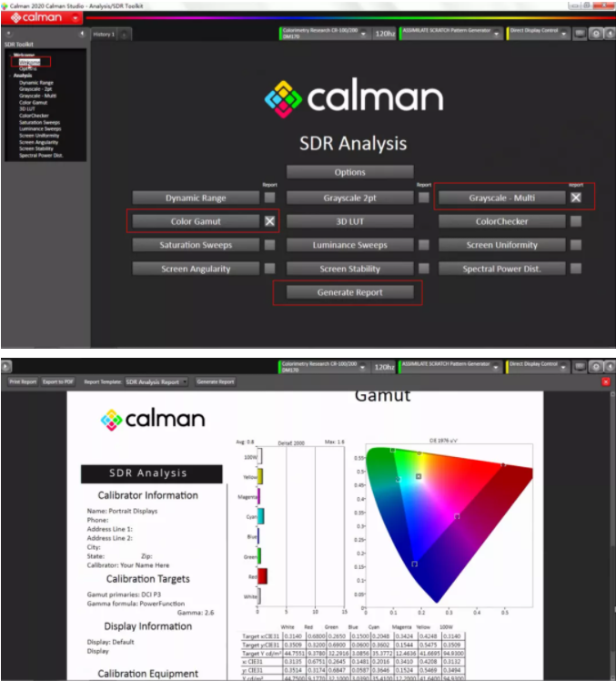The height and width of the screenshot is (681, 616).
Task: Switch to the History 1 tab
Action: point(104,35)
